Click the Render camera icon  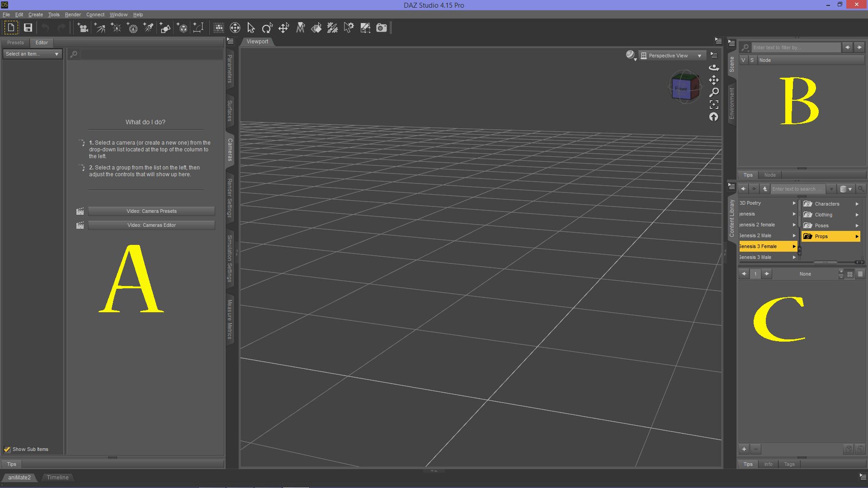382,28
